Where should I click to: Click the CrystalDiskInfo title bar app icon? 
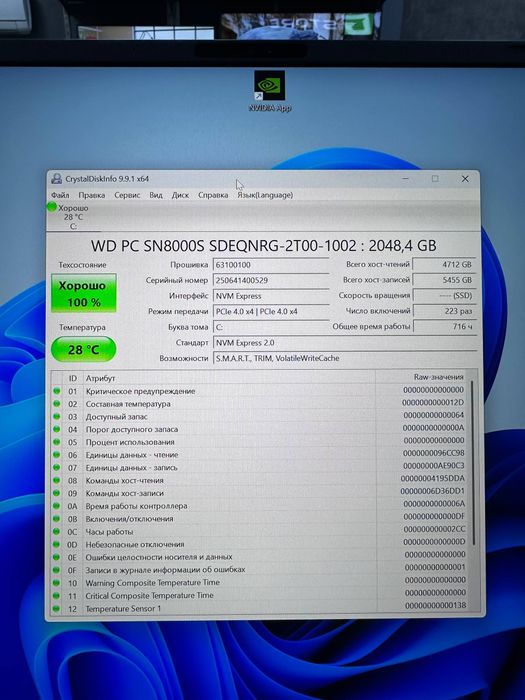click(56, 179)
